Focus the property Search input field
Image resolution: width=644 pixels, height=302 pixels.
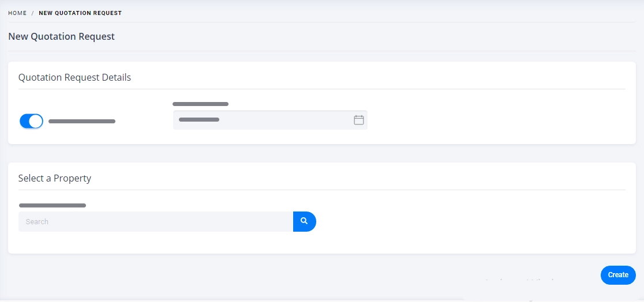[156, 221]
